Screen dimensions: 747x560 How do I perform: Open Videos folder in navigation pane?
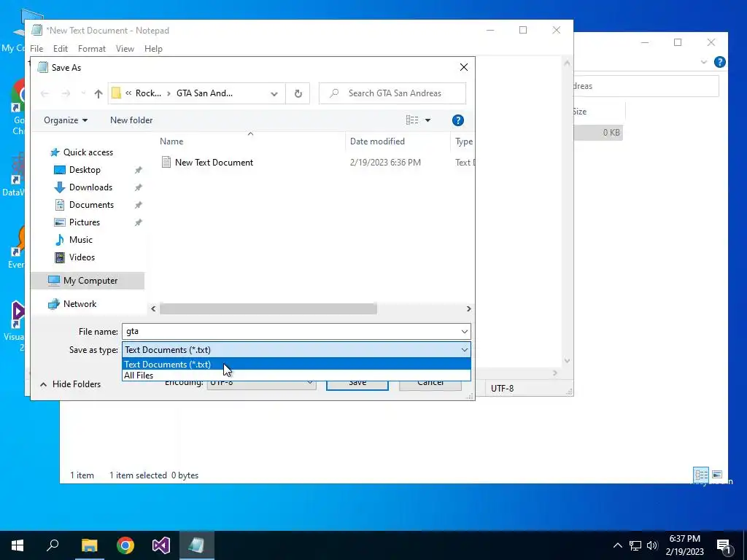tap(82, 257)
